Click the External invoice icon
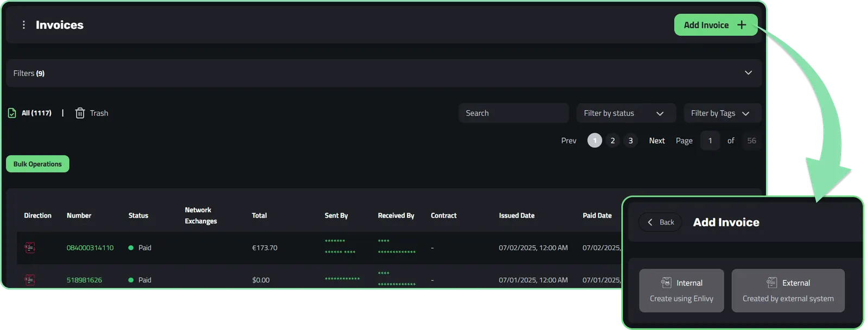This screenshot has width=868, height=330. pos(771,282)
